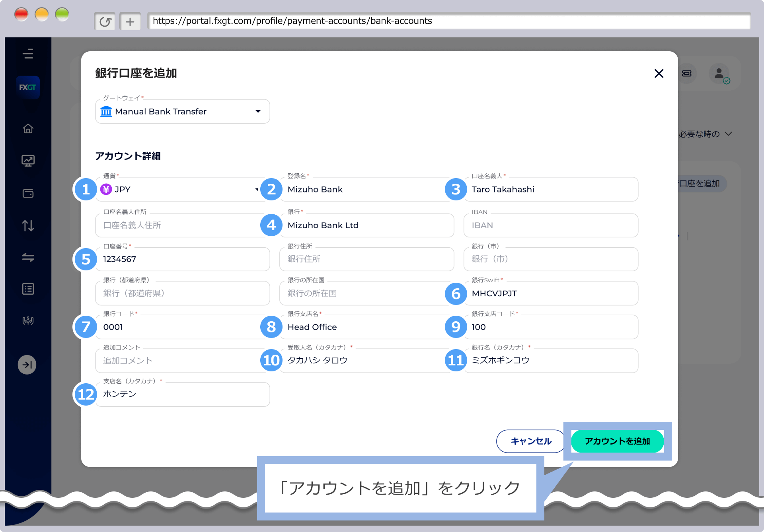
Task: Focus the 銀行の所在国 input field
Action: click(366, 293)
